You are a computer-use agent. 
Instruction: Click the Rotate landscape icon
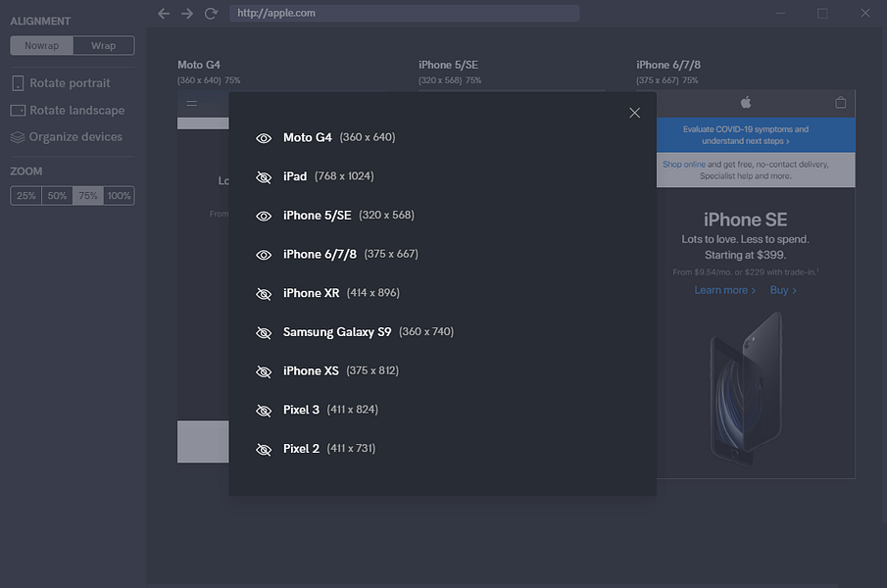18,110
